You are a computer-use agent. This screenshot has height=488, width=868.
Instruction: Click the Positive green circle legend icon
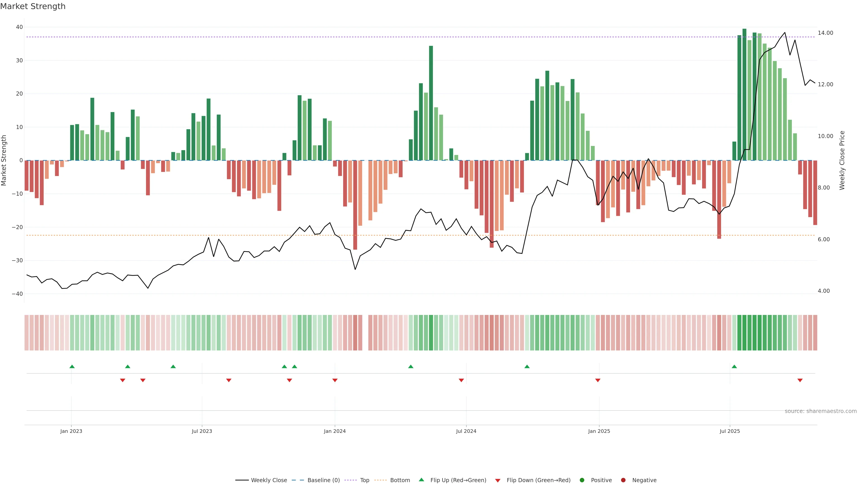[x=582, y=480]
